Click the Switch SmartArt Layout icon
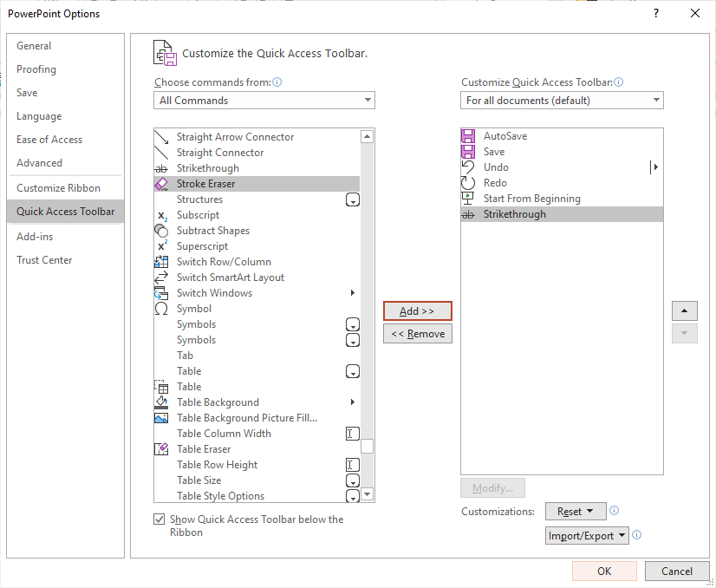The width and height of the screenshot is (716, 588). pos(161,278)
